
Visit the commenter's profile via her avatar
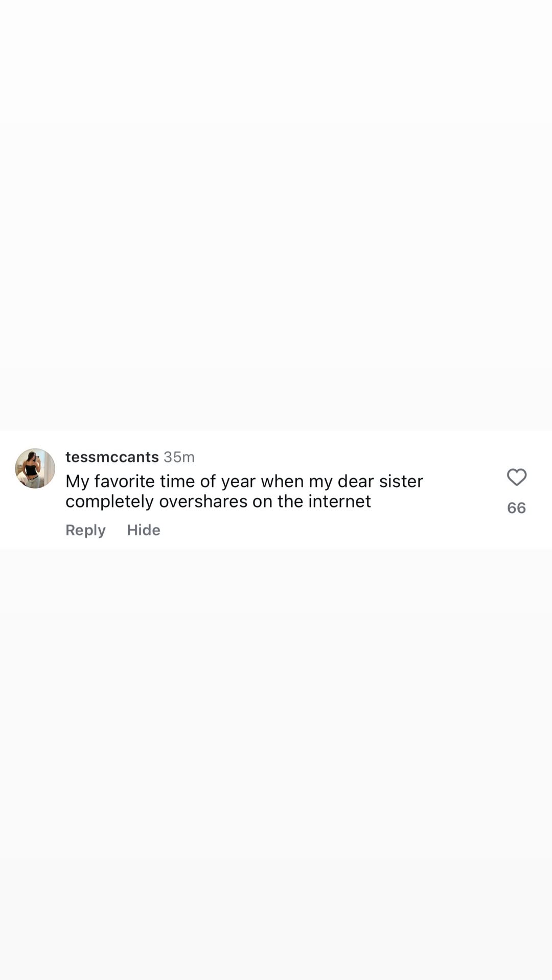[35, 468]
